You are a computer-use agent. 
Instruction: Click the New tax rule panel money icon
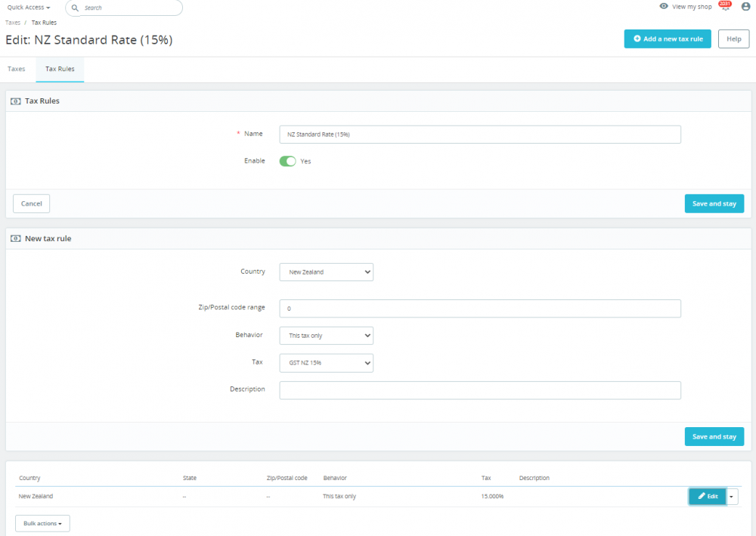(x=15, y=239)
